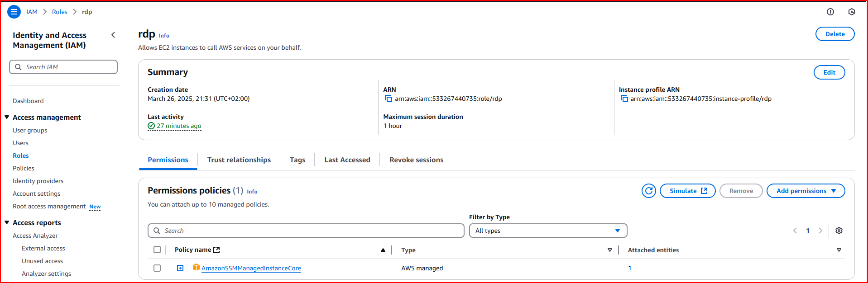This screenshot has height=283, width=868.
Task: Open User groups in the sidebar
Action: coord(30,130)
